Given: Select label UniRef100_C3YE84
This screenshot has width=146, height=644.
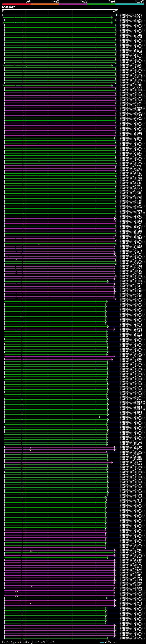Looking at the screenshot, I should click(x=131, y=500).
